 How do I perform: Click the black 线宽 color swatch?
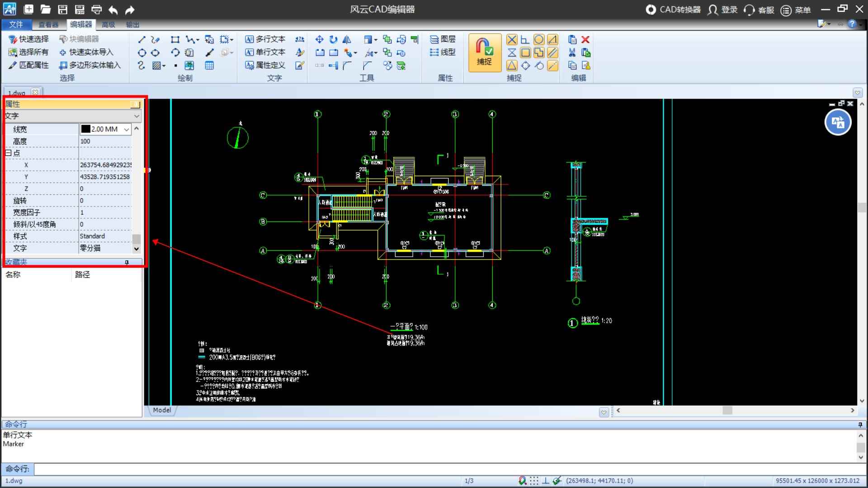pos(85,129)
